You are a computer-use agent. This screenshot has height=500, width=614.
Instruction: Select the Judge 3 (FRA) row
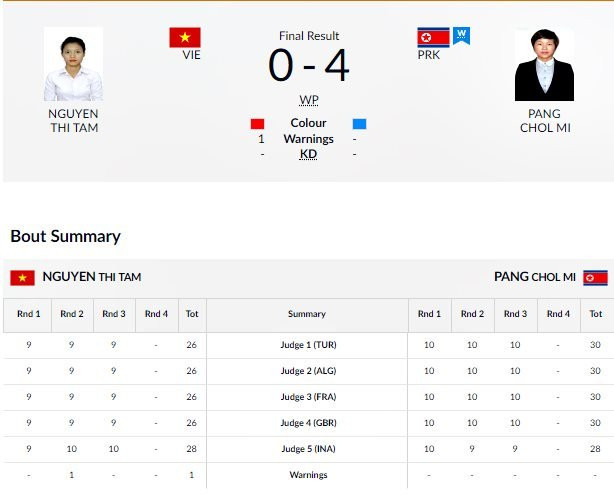tap(307, 397)
